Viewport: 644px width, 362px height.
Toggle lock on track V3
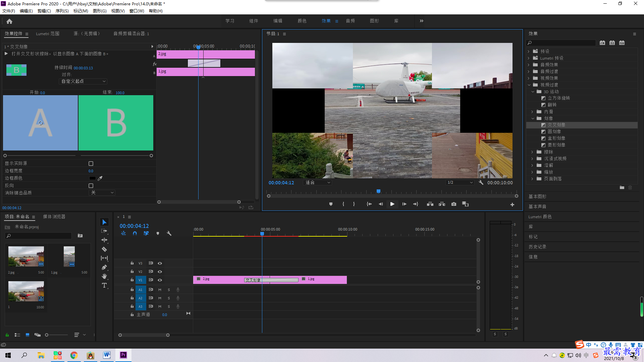[132, 263]
